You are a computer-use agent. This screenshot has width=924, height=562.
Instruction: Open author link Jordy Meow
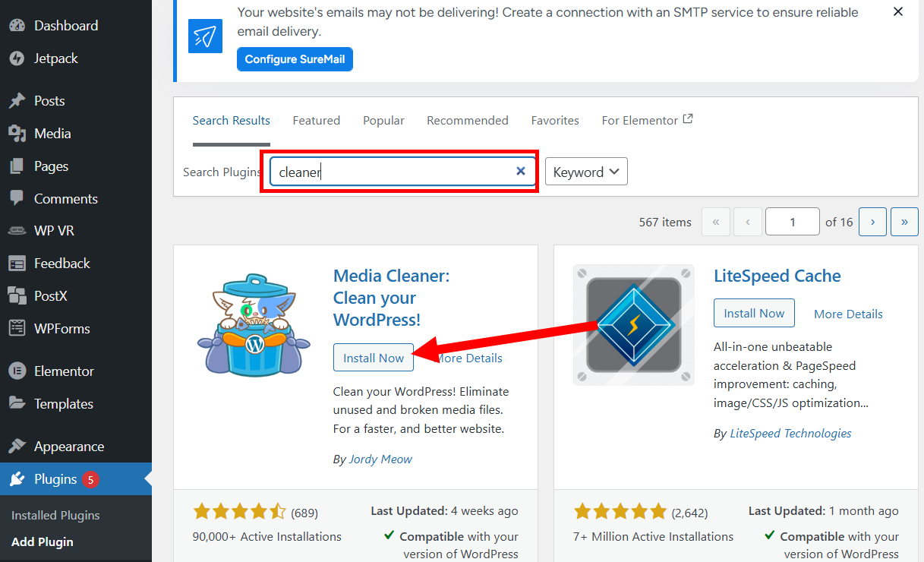point(380,459)
